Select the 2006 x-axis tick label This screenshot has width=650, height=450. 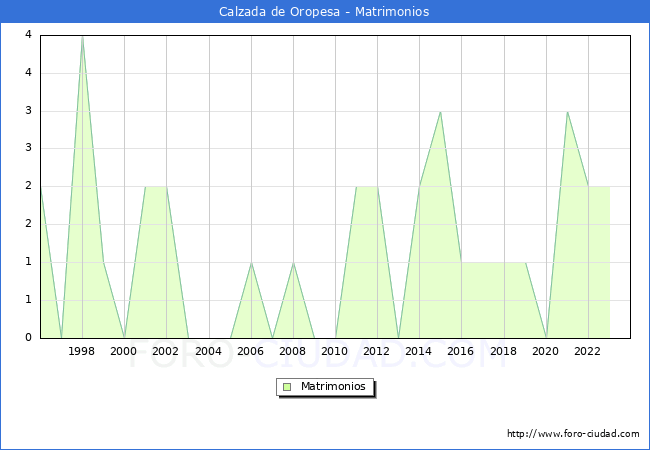(x=250, y=351)
